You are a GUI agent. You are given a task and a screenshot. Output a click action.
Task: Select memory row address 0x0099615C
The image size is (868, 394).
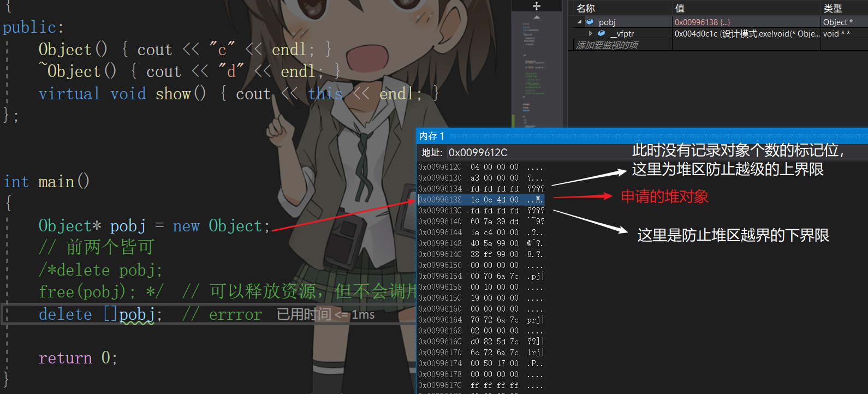440,298
